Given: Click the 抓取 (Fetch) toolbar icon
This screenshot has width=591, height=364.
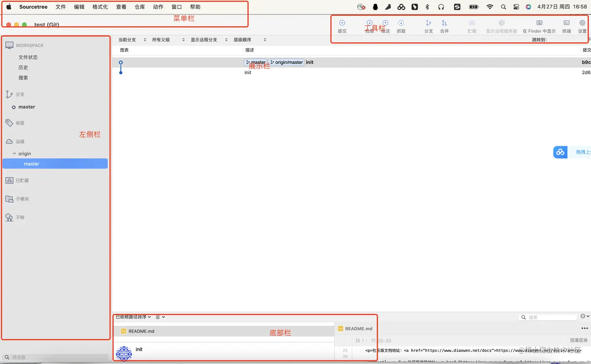Looking at the screenshot, I should [401, 23].
